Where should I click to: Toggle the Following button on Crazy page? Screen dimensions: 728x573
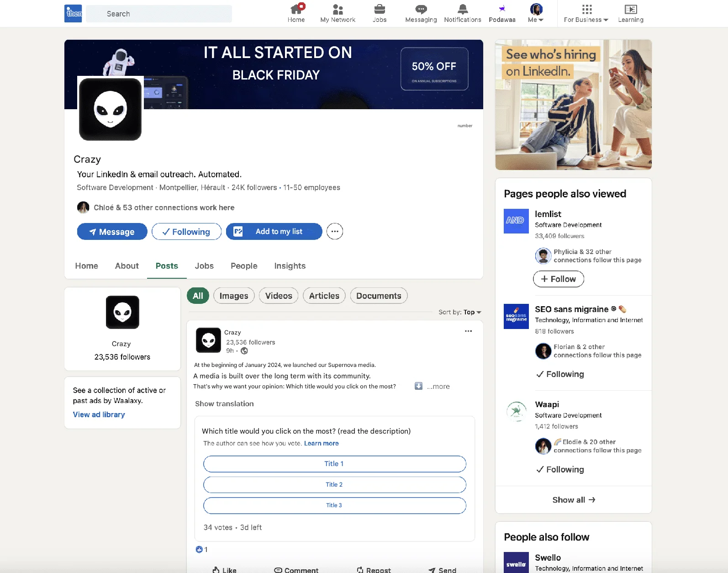click(x=186, y=232)
